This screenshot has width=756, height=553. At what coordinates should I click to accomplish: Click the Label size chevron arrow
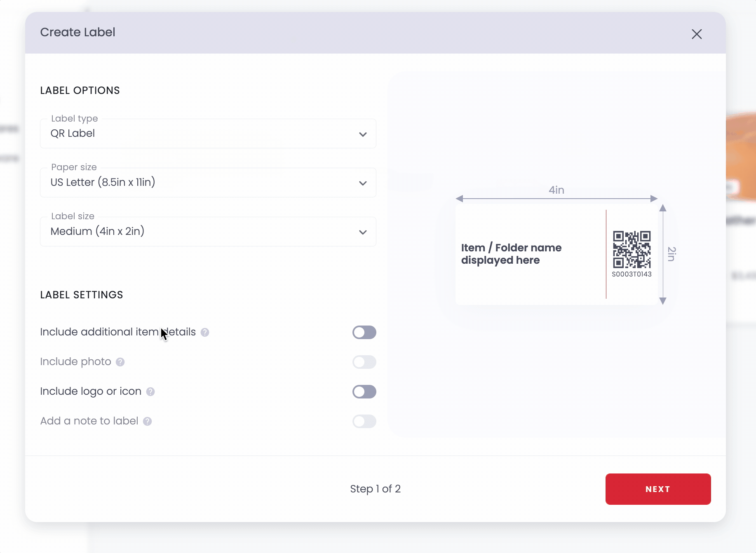pyautogui.click(x=363, y=232)
